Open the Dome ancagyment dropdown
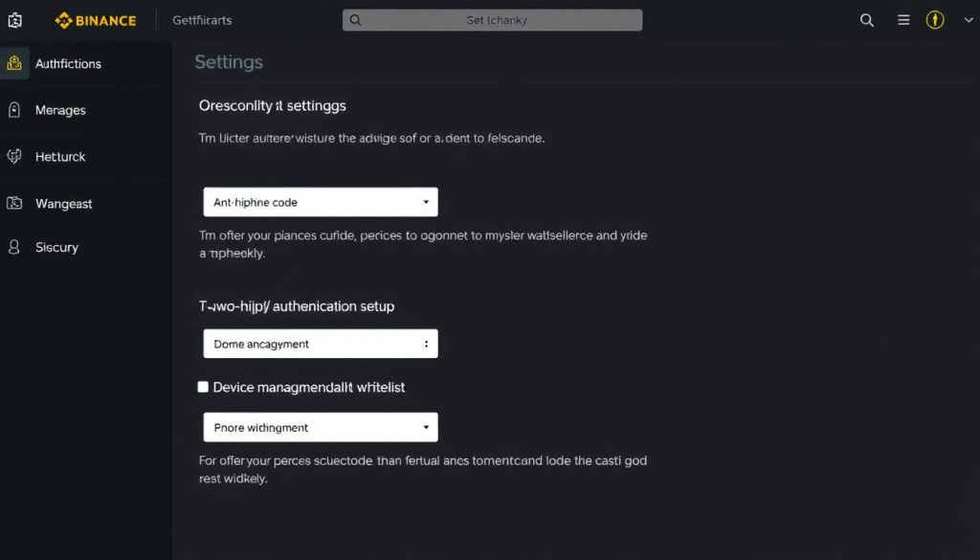 pyautogui.click(x=320, y=344)
